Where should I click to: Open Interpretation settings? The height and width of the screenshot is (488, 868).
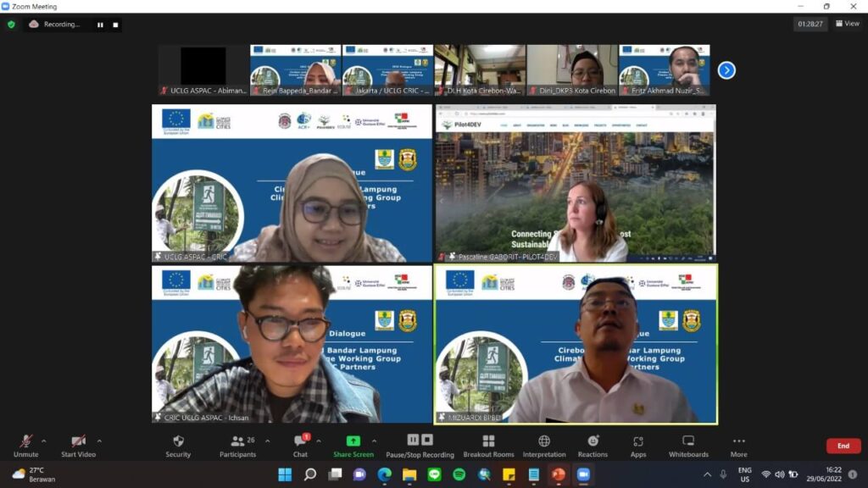coord(544,446)
